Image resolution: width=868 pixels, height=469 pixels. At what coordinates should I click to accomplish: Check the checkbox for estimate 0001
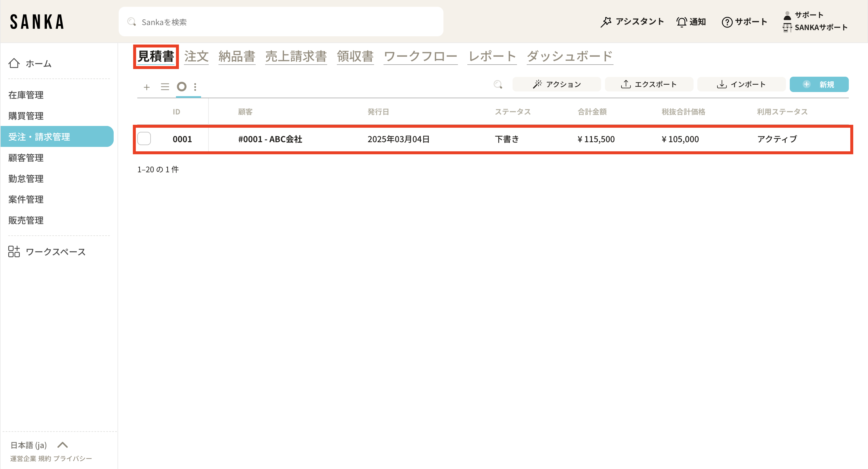click(x=144, y=139)
